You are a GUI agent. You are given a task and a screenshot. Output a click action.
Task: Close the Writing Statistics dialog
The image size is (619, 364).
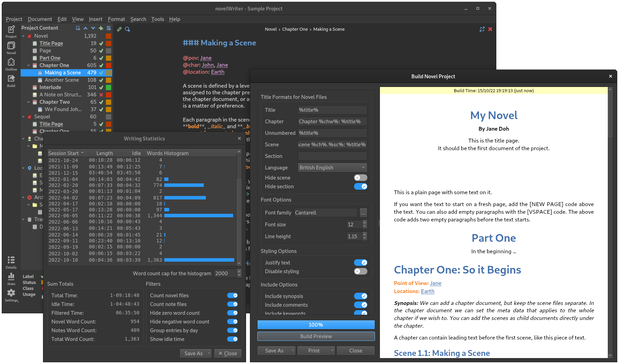pos(239,138)
